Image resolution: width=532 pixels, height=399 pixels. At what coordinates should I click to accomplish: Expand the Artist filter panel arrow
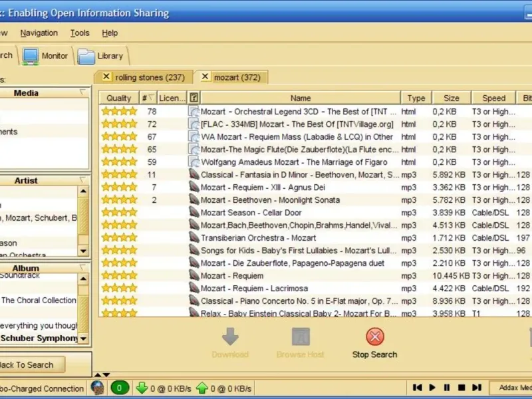click(x=82, y=180)
